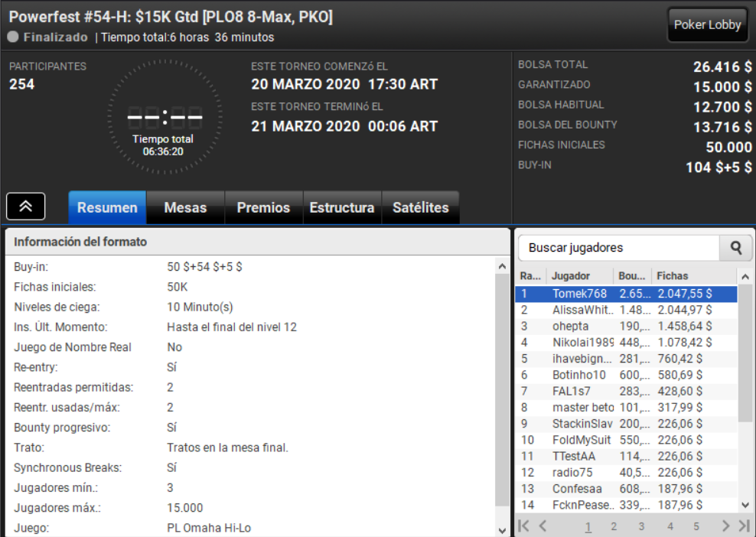The width and height of the screenshot is (756, 537).
Task: Jump to the last players page
Action: coord(745,526)
